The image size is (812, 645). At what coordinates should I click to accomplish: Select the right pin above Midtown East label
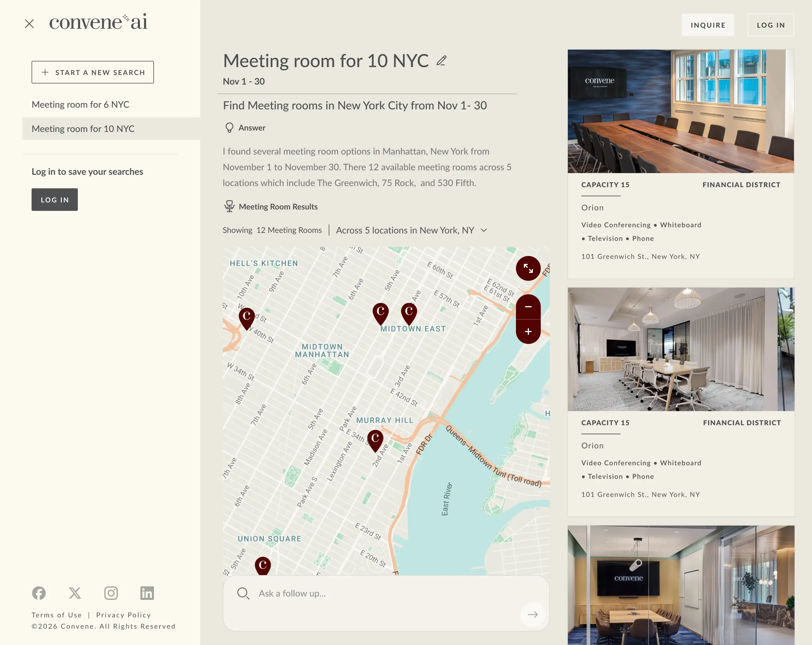pyautogui.click(x=409, y=314)
